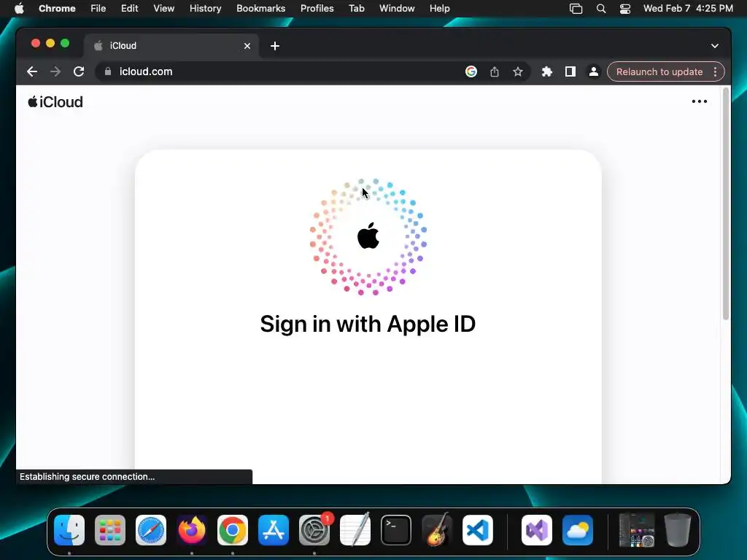Screen dimensions: 747x560
Task: Open the File menu
Action: pos(98,8)
